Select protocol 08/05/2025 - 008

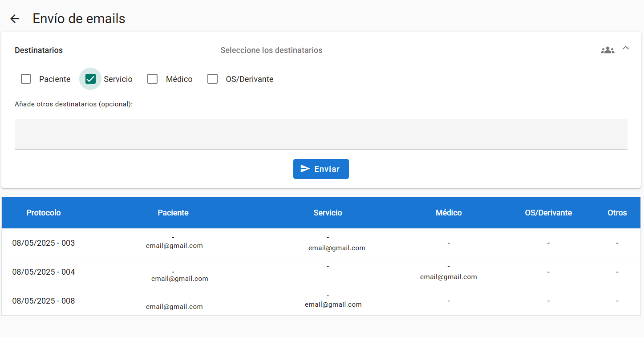[44, 301]
